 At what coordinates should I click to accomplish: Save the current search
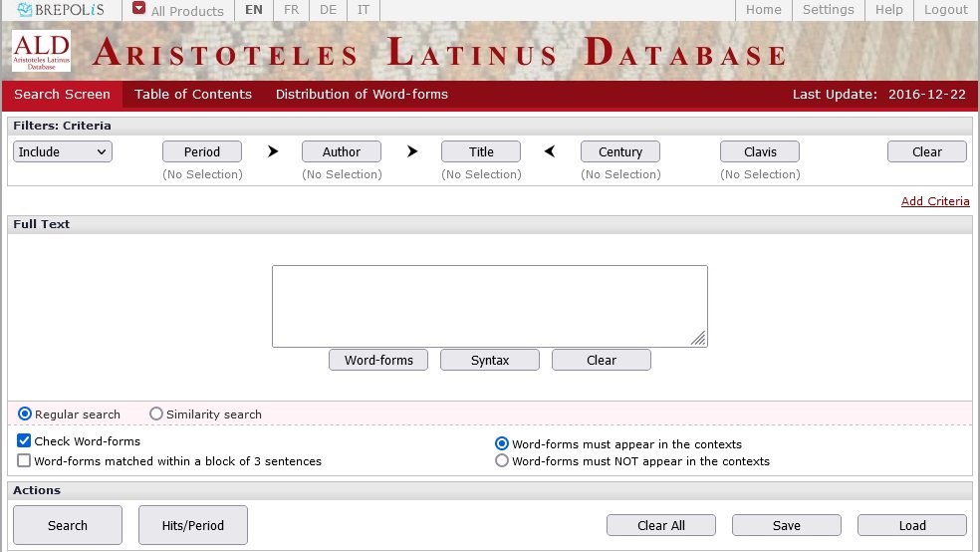click(786, 525)
